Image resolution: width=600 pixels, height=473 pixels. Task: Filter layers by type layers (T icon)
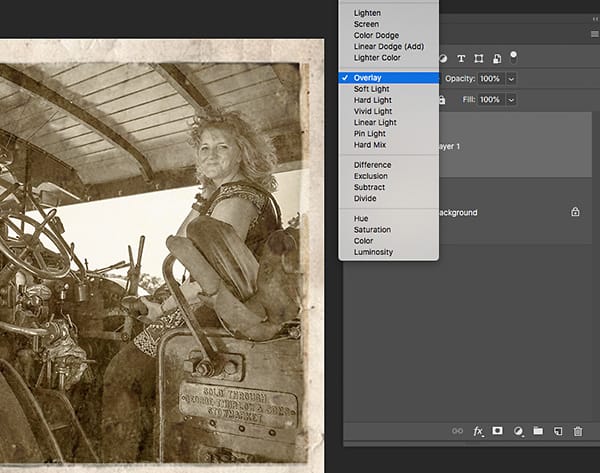pyautogui.click(x=463, y=58)
